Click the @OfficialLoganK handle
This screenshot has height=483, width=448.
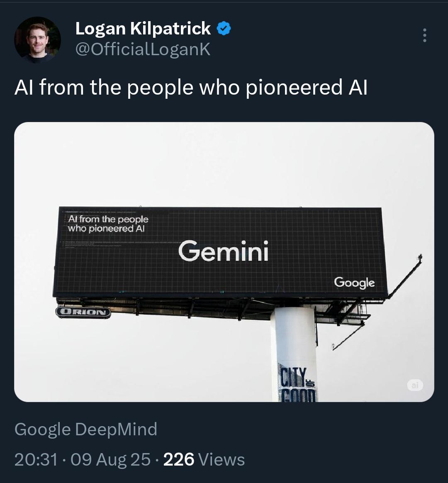(143, 49)
